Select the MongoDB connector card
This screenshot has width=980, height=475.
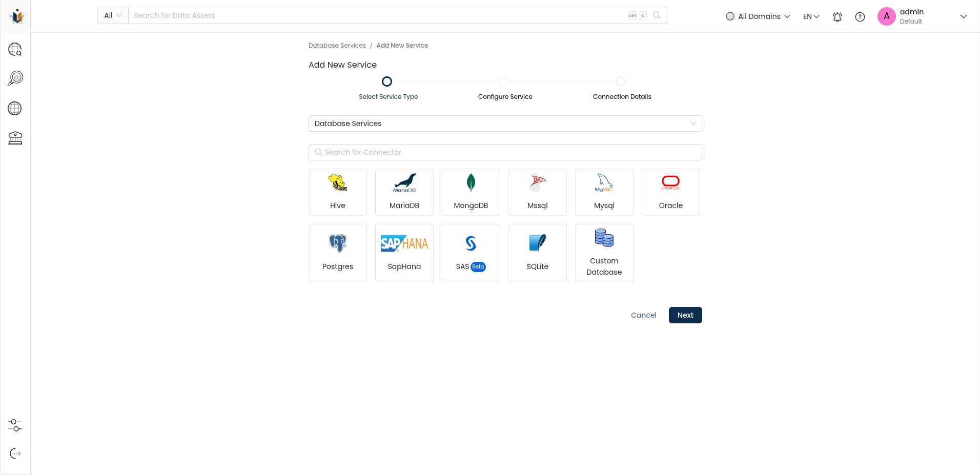point(471,192)
